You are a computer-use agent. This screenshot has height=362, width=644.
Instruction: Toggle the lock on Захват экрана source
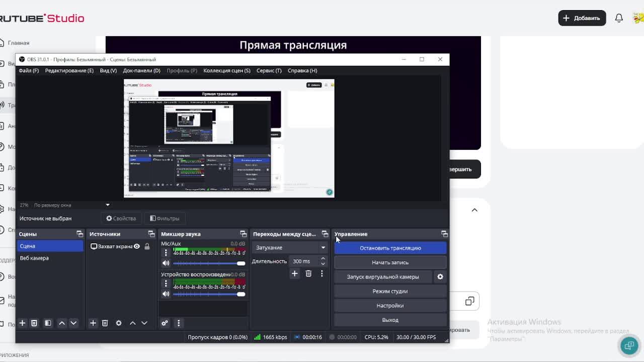click(147, 246)
